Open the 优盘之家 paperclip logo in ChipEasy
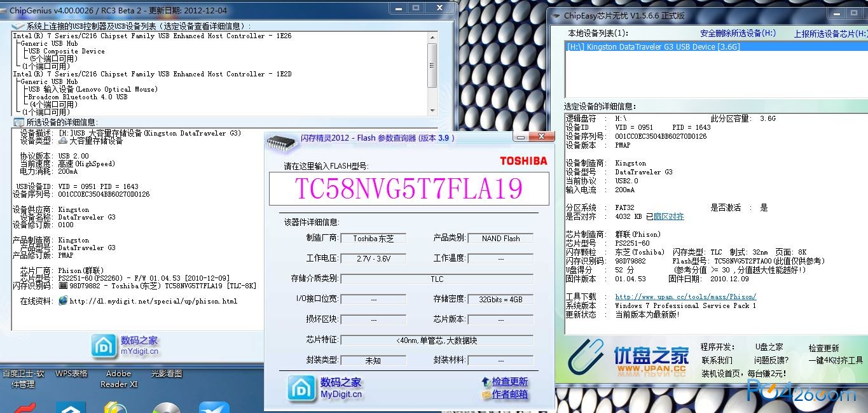 (x=628, y=358)
